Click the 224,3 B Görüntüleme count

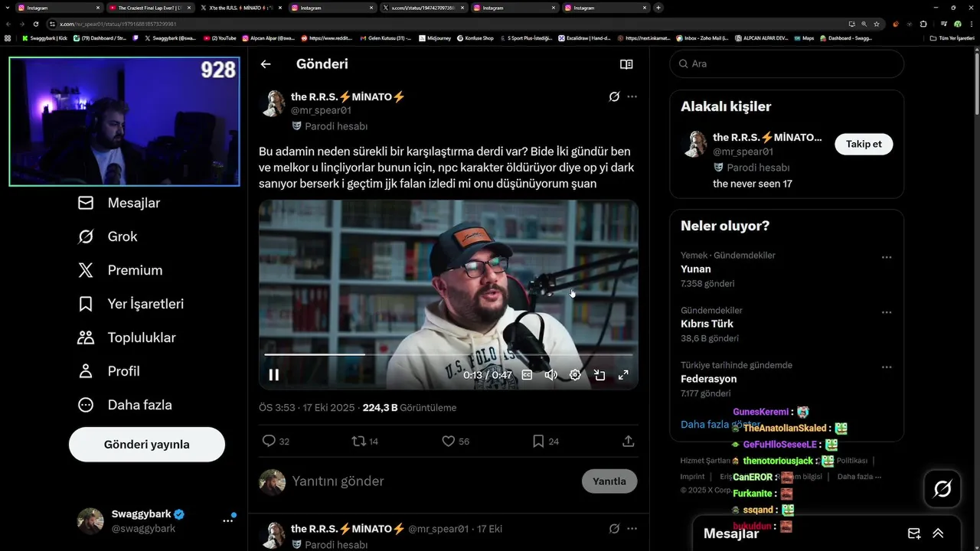tap(409, 408)
